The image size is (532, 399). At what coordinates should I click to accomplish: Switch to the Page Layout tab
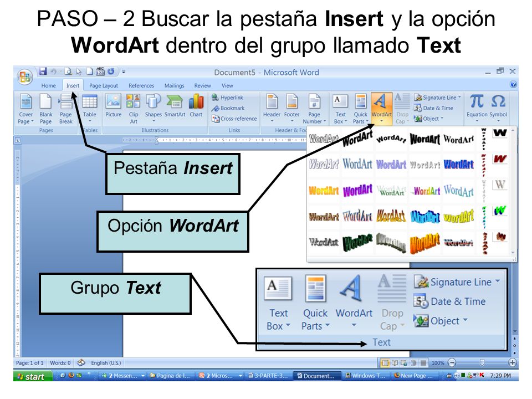click(x=104, y=85)
